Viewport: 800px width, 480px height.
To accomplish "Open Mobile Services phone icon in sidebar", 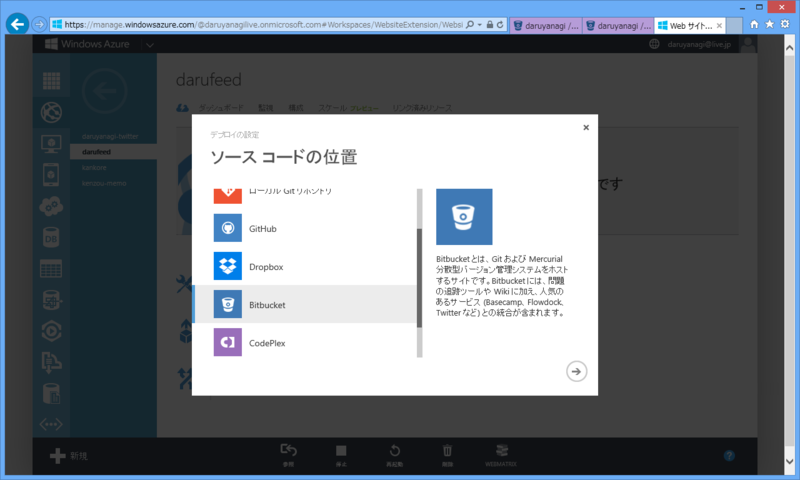I will 51,175.
